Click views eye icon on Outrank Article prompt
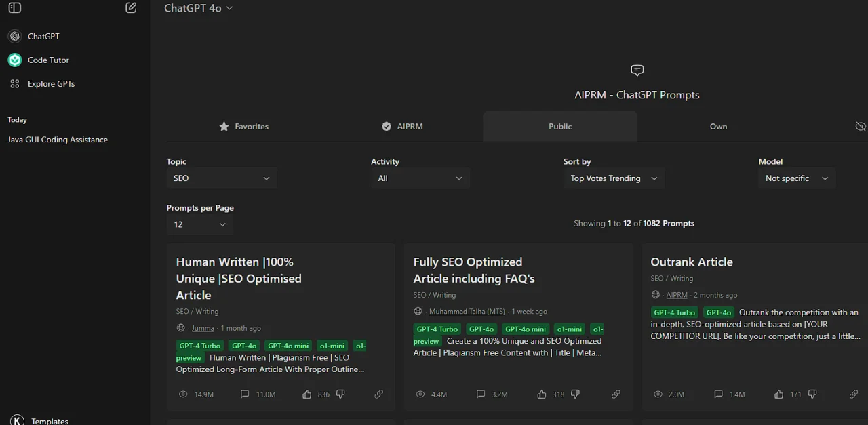The image size is (868, 425). pos(658,394)
